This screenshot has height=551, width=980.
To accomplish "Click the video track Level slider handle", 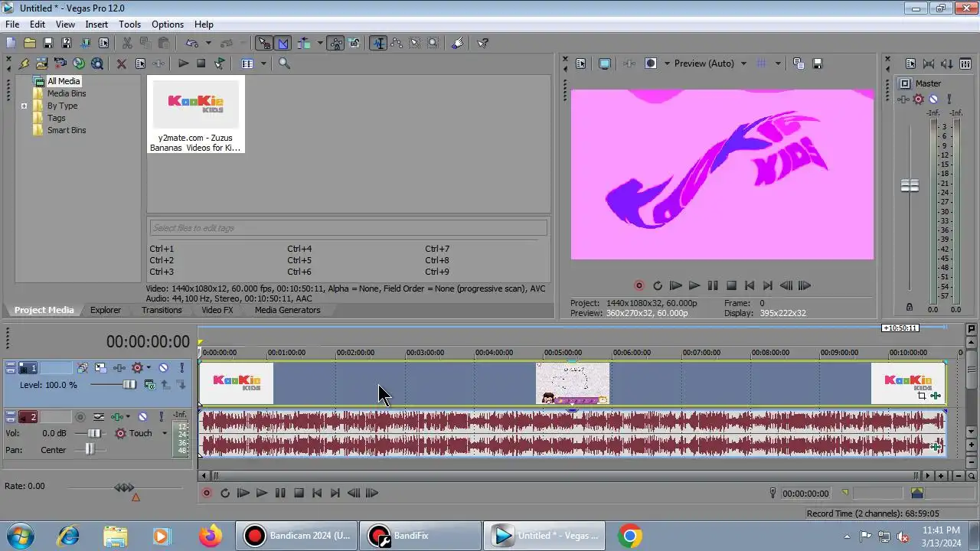I will [x=129, y=385].
